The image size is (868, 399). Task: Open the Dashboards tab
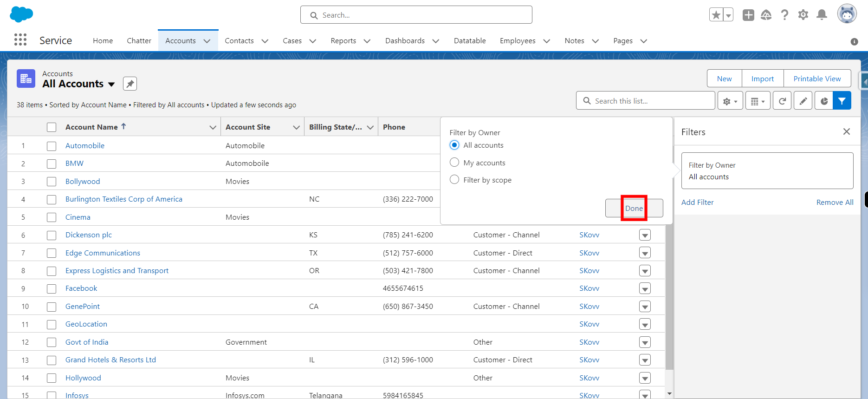[x=405, y=41]
